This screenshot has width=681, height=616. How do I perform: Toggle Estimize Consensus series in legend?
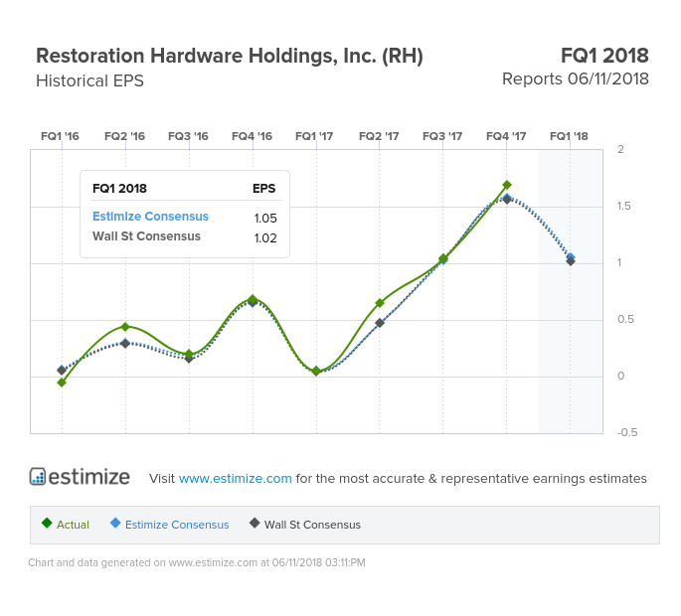click(169, 524)
